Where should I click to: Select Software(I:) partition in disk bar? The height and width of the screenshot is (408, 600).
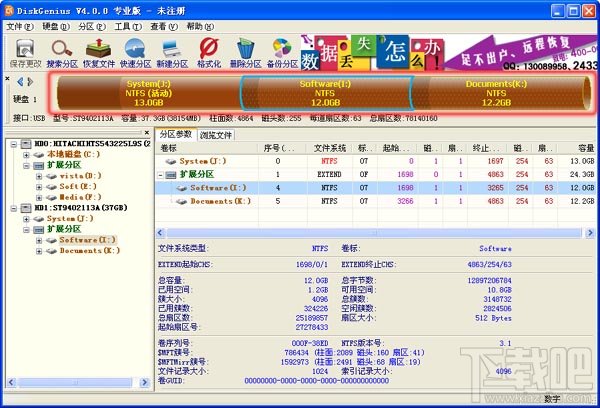click(x=325, y=93)
